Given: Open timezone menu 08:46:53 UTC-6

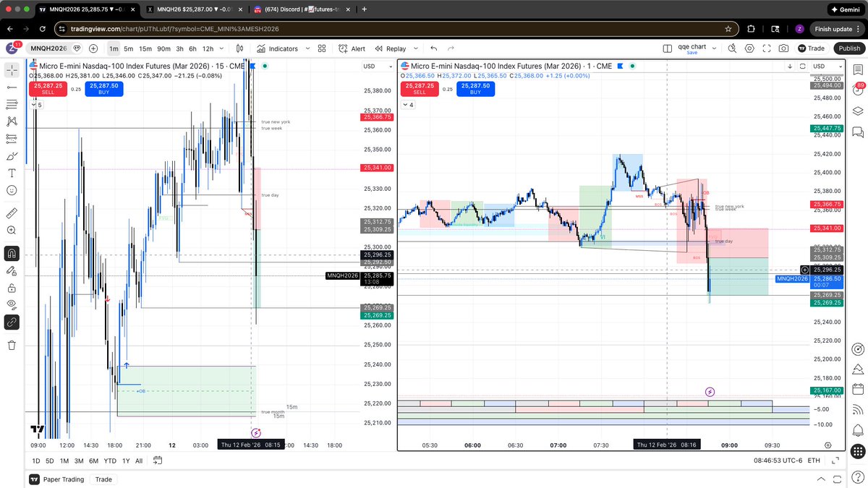Looking at the screenshot, I should point(777,461).
